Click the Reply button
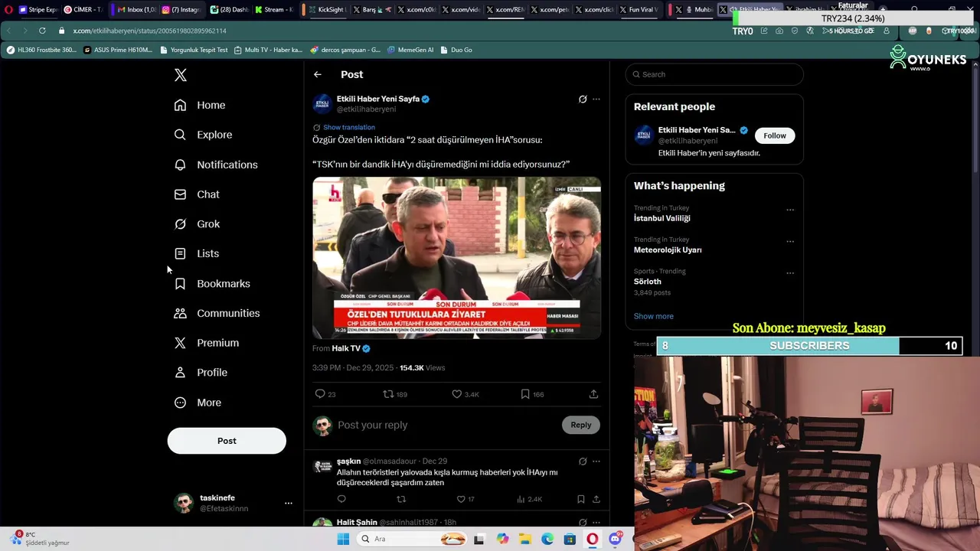 tap(581, 425)
